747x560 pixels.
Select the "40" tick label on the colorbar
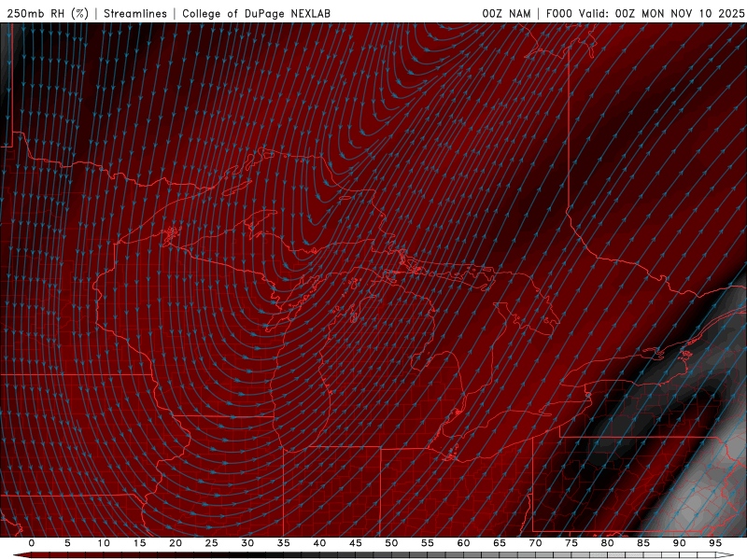319,543
